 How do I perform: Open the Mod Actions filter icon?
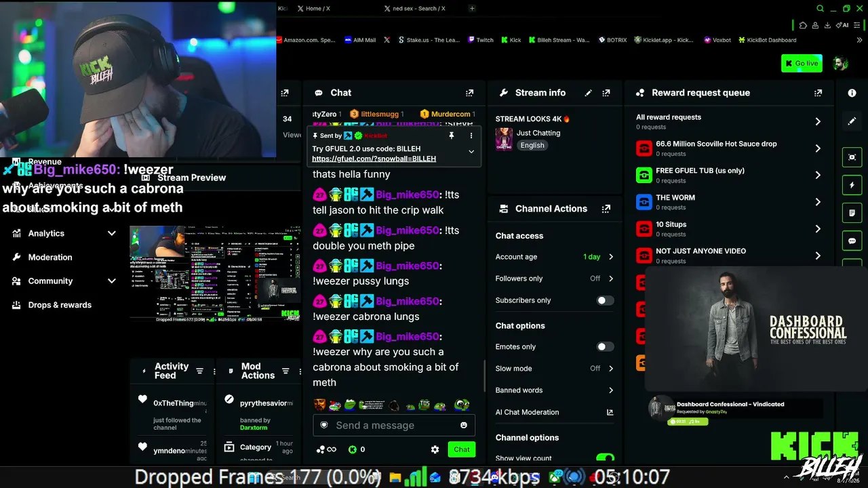[285, 371]
